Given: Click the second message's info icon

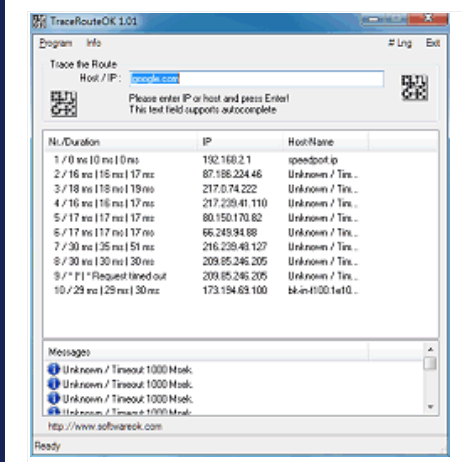Looking at the screenshot, I should point(54,384).
